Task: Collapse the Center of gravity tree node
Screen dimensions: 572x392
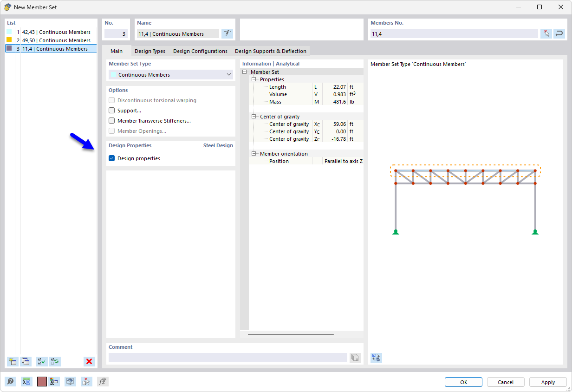Action: click(x=253, y=117)
